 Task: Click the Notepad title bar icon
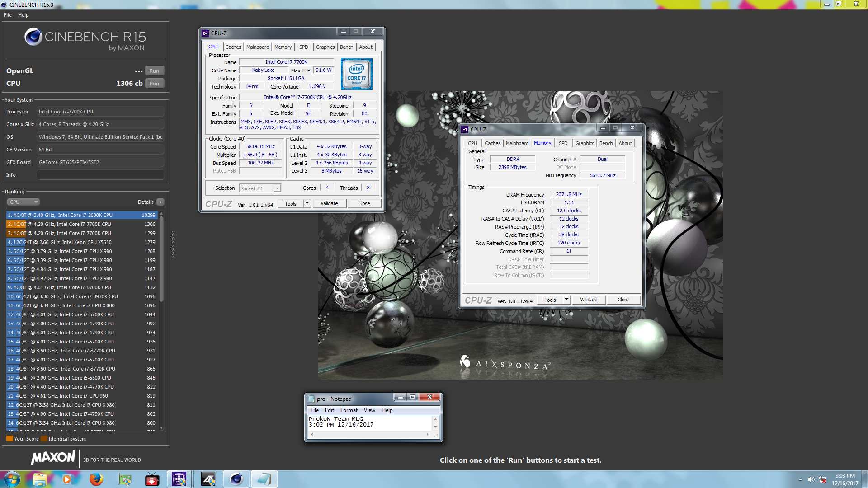[311, 399]
